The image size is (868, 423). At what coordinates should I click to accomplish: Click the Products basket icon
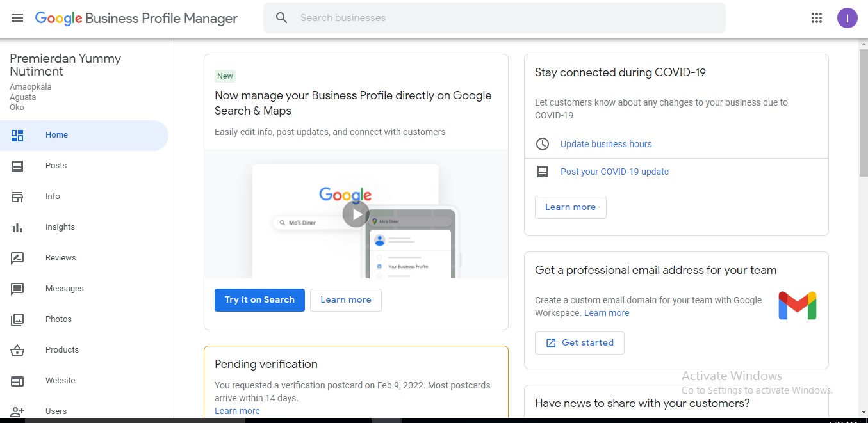click(x=17, y=350)
